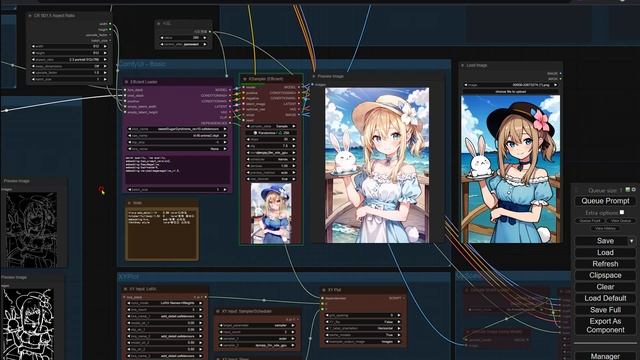Click the View History button

pyautogui.click(x=605, y=228)
